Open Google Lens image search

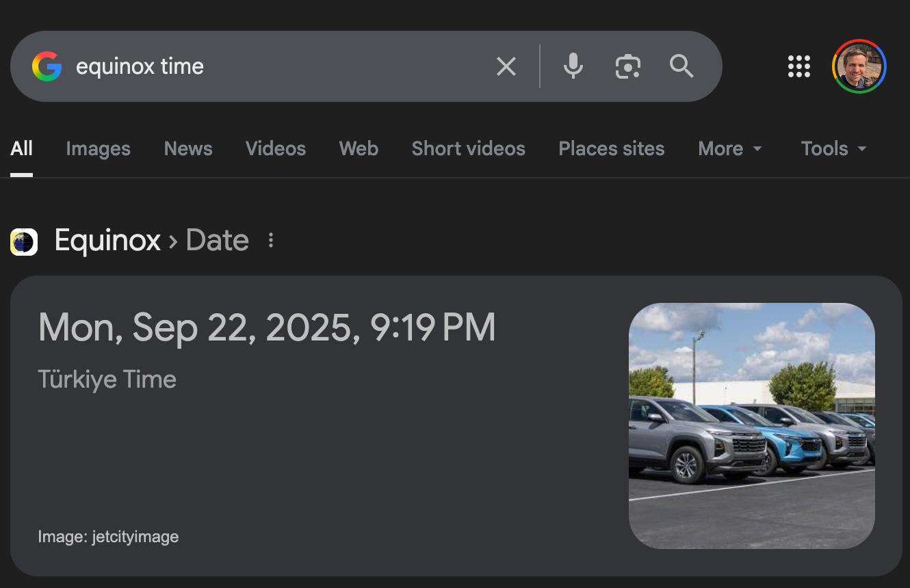coord(627,66)
